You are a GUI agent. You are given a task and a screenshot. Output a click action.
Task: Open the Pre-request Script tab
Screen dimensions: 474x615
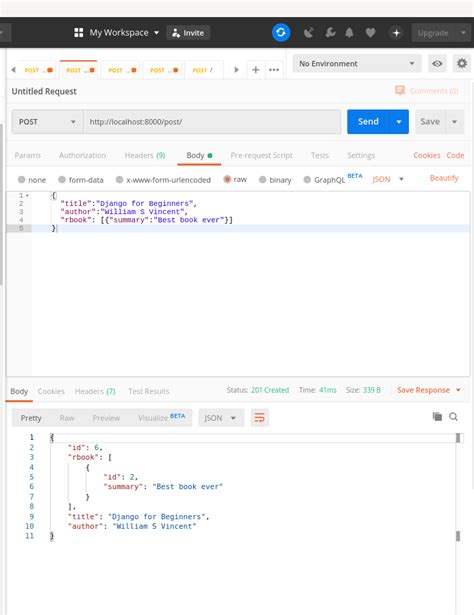262,155
